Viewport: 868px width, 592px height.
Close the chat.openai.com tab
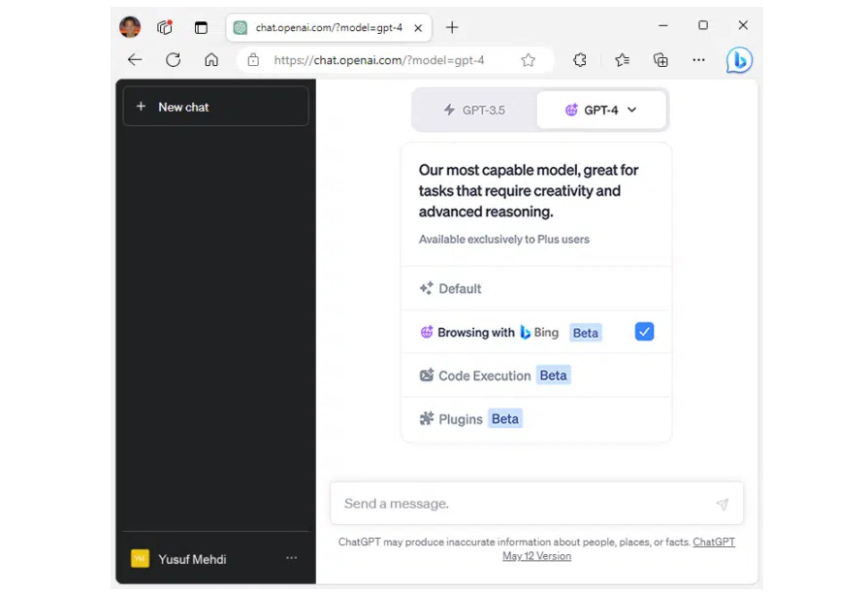419,28
